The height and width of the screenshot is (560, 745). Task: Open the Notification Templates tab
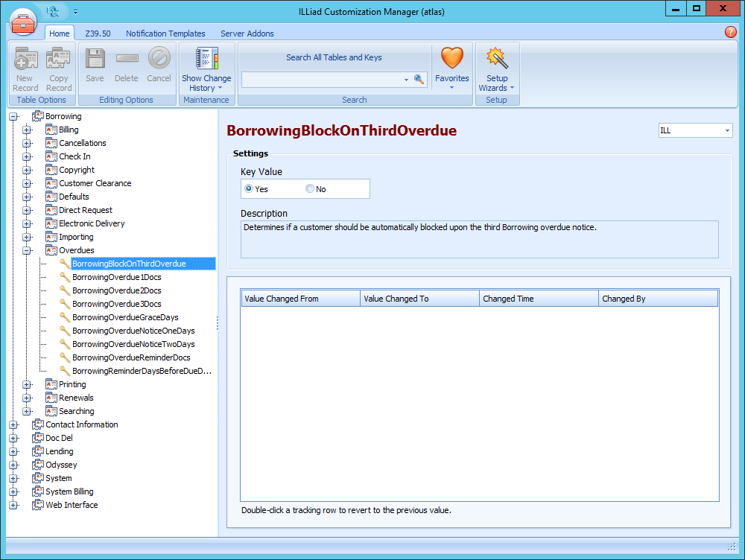coord(165,34)
